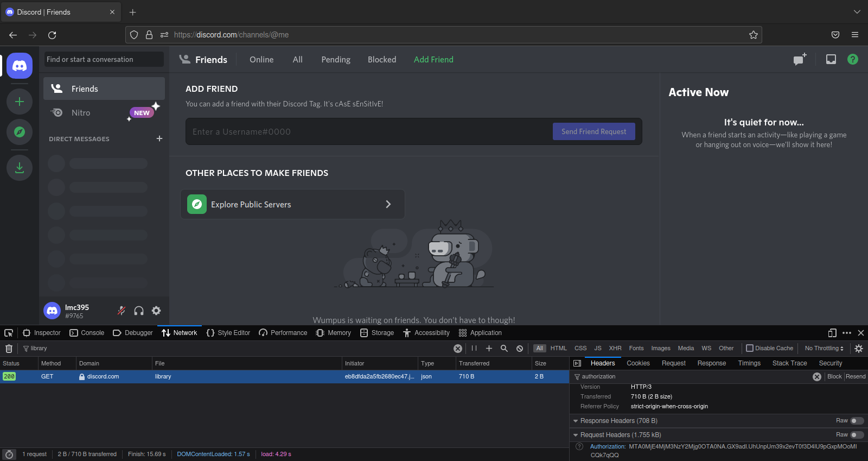Open a new browser tab
This screenshot has width=868, height=461.
[133, 12]
